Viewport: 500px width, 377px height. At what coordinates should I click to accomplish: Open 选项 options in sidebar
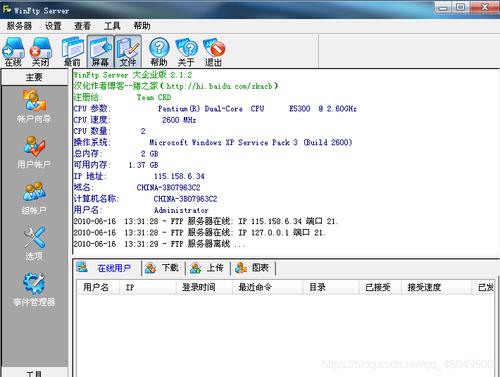pyautogui.click(x=34, y=244)
